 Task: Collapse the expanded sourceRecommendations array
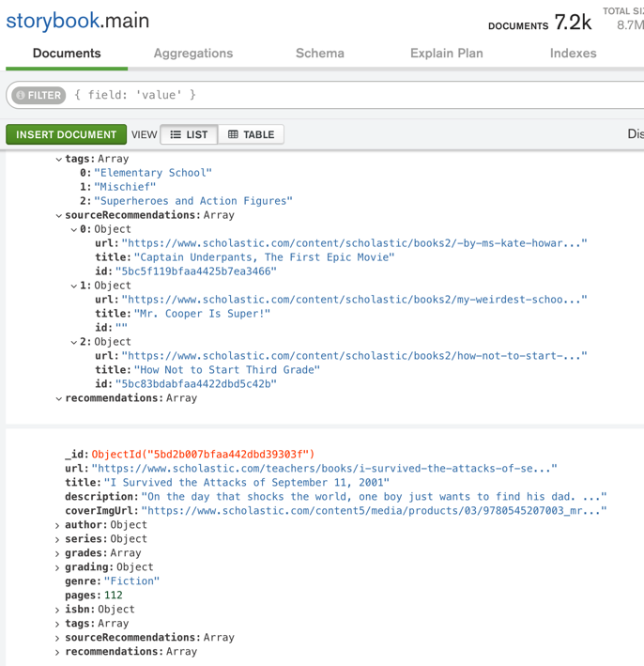58,216
